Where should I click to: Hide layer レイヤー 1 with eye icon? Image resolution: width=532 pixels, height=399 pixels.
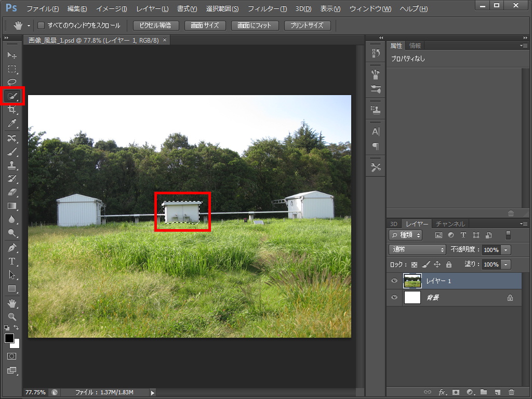394,281
